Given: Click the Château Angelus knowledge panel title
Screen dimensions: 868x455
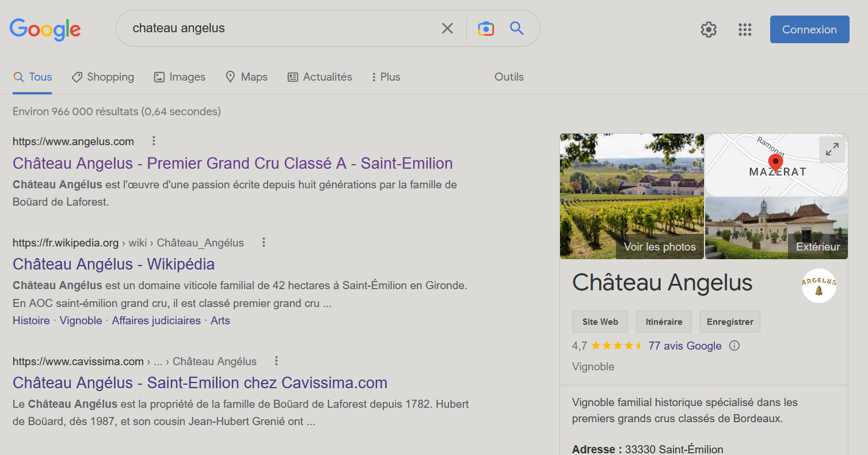Looking at the screenshot, I should click(x=662, y=283).
